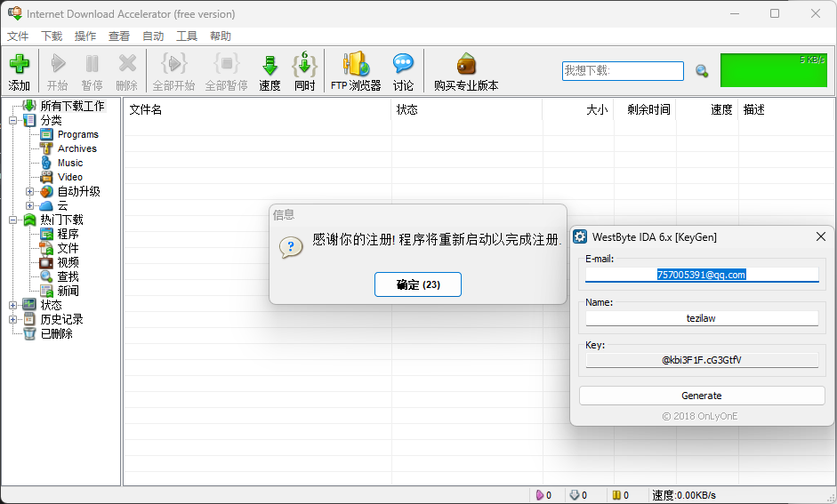The width and height of the screenshot is (837, 504).
Task: Select 查找 under 热门下载
Action: point(68,276)
